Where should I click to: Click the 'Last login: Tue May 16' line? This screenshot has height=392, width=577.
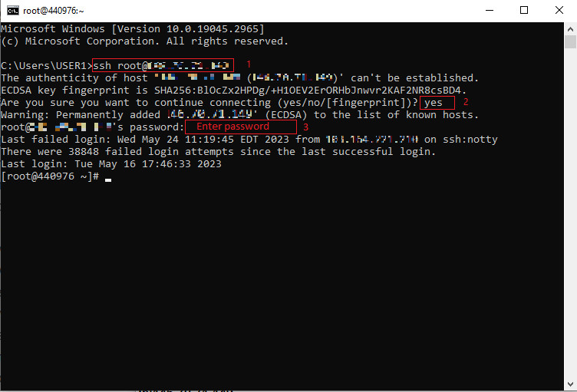(111, 164)
